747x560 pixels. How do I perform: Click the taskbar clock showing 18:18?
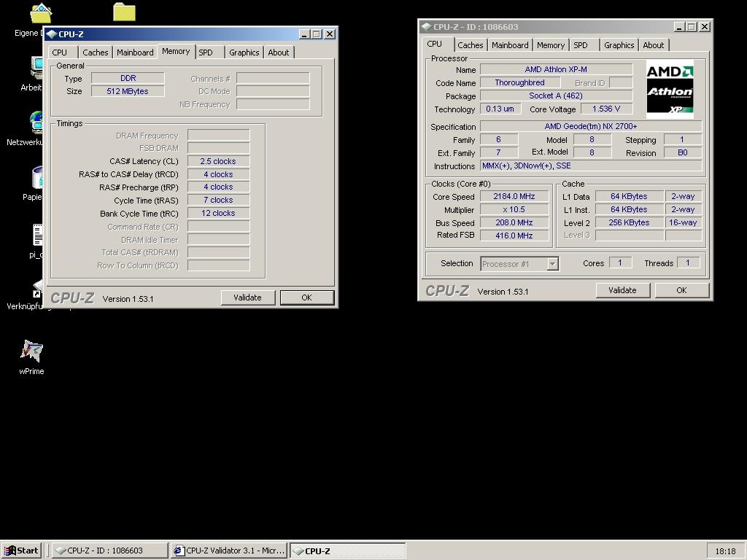[725, 551]
